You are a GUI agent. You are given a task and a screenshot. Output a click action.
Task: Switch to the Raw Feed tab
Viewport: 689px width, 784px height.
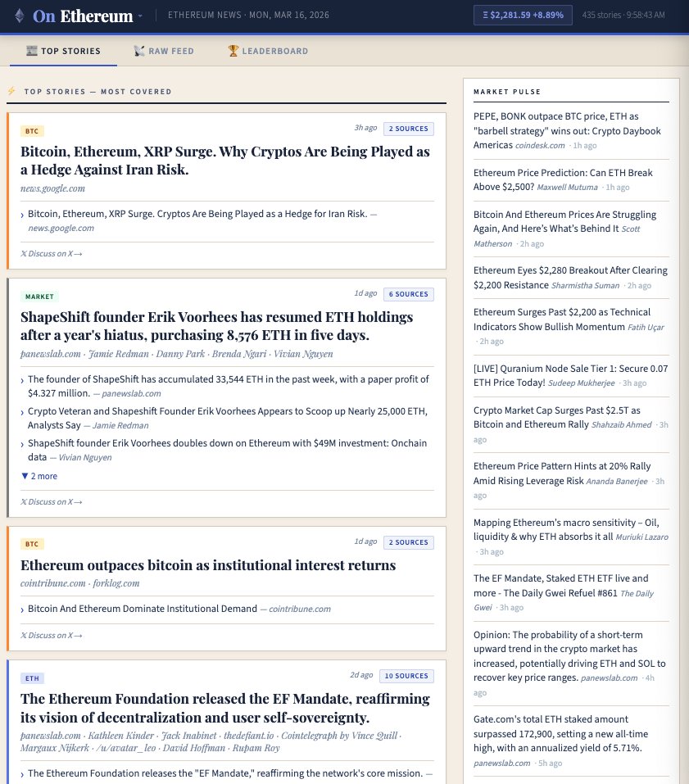pyautogui.click(x=164, y=51)
